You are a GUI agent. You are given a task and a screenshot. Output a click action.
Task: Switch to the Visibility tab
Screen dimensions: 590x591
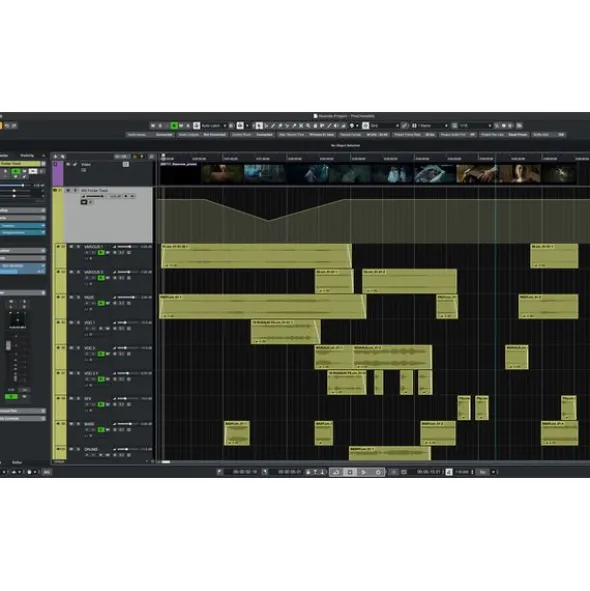27,155
